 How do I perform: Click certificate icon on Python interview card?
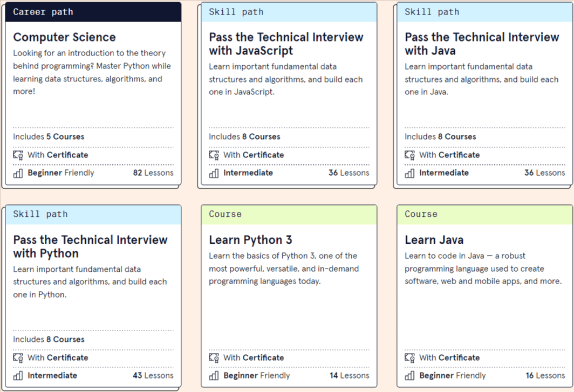click(17, 357)
